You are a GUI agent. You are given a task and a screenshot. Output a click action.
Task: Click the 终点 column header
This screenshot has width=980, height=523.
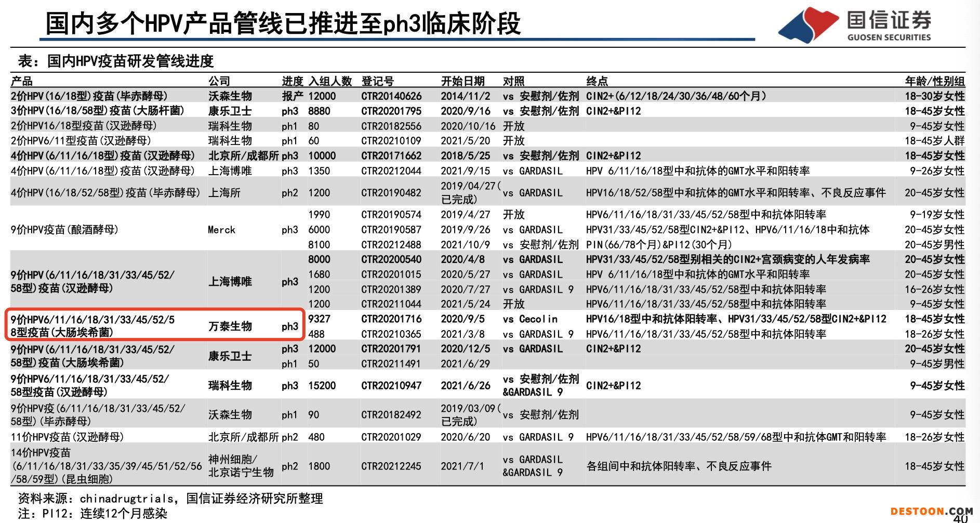pyautogui.click(x=597, y=81)
